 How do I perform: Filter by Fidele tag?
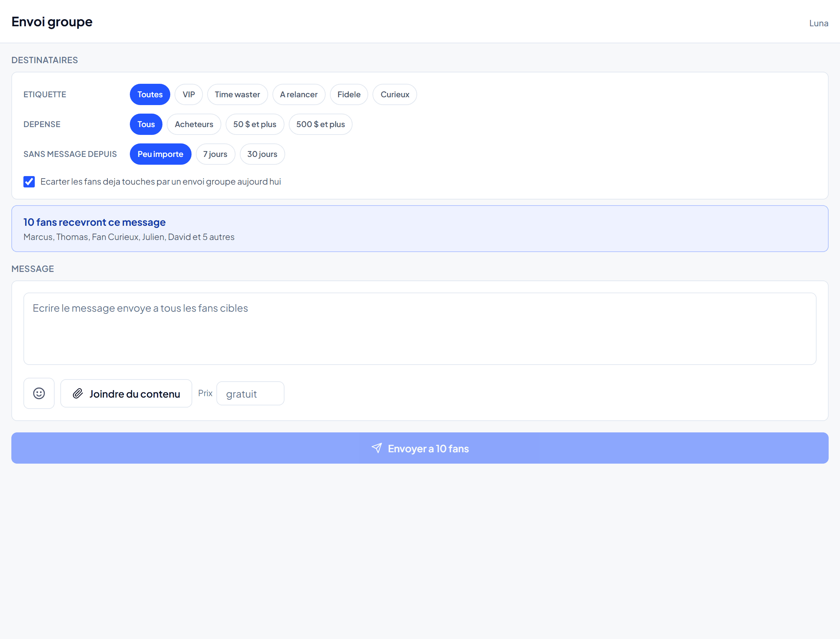tap(349, 94)
